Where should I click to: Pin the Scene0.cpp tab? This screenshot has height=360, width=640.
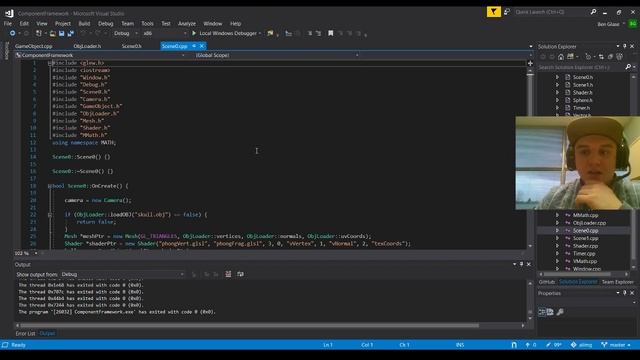[x=194, y=46]
